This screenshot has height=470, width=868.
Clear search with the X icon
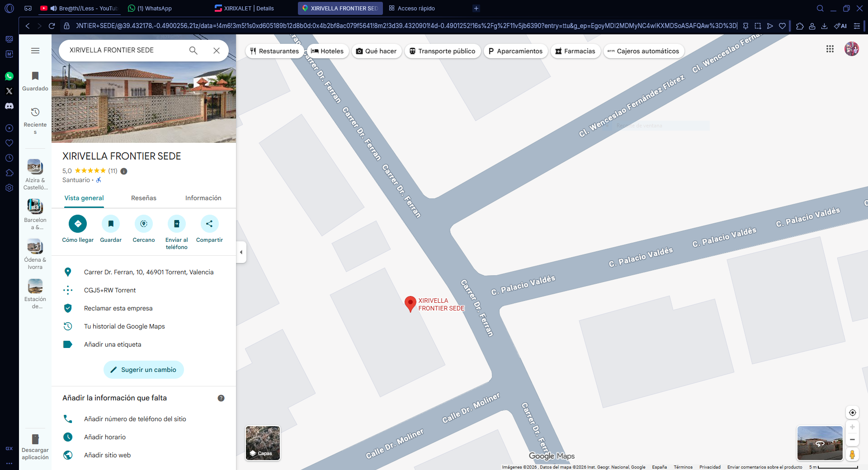(217, 51)
